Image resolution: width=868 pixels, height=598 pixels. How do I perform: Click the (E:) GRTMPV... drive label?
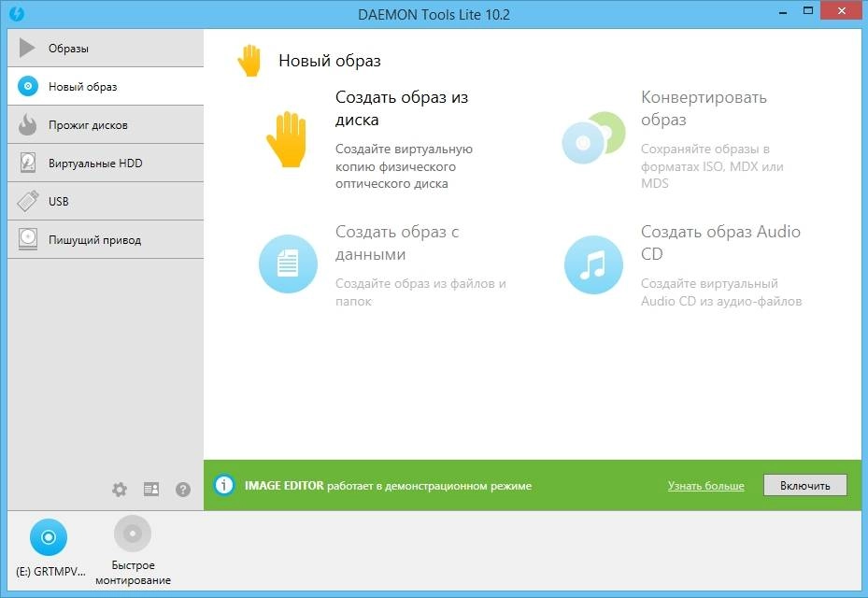tap(50, 572)
